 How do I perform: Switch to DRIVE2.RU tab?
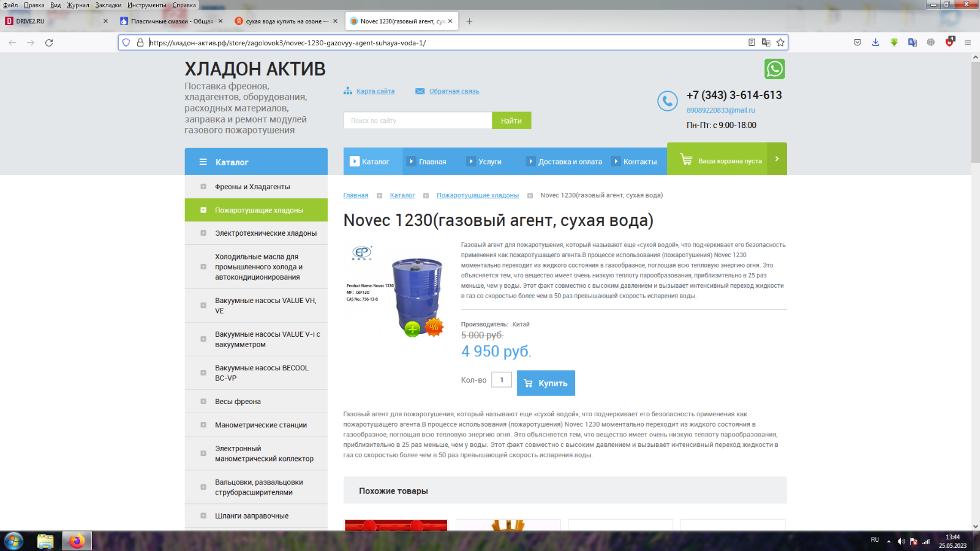pos(56,21)
